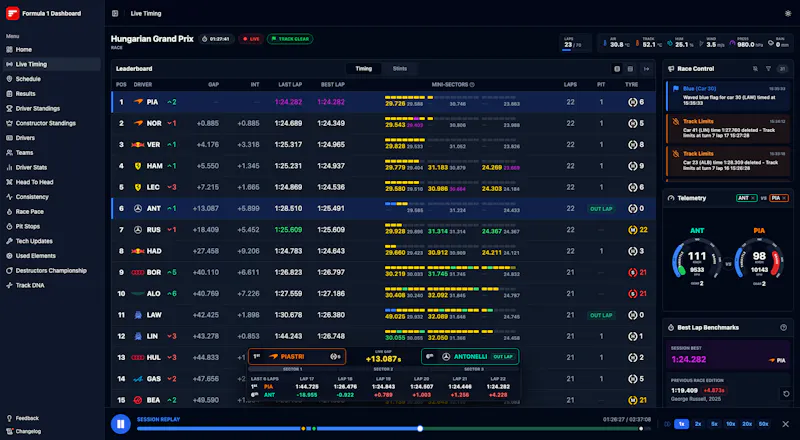Click the Best Lap Benchmarks help icon

coord(783,328)
